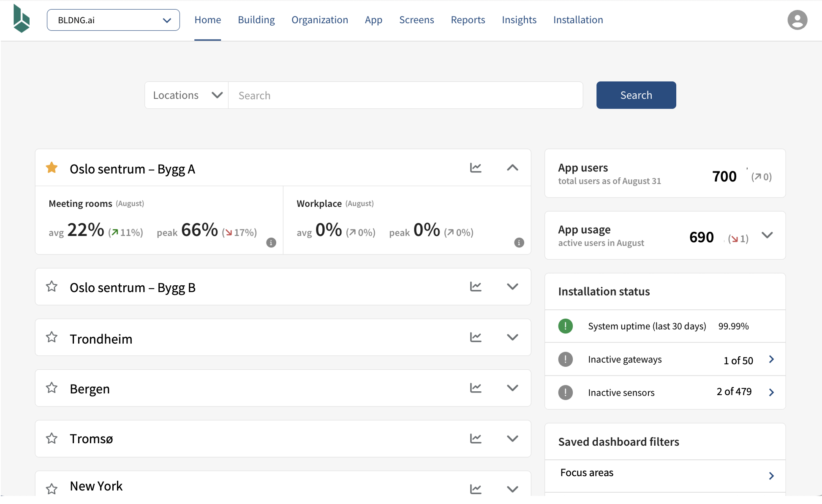The image size is (822, 504).
Task: Click Oslo sentrum – Bygg B title
Action: click(x=132, y=287)
